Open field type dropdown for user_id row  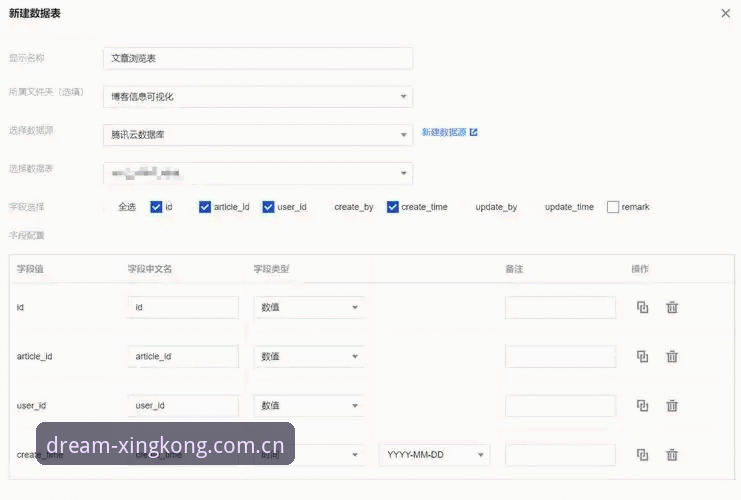[x=309, y=405]
